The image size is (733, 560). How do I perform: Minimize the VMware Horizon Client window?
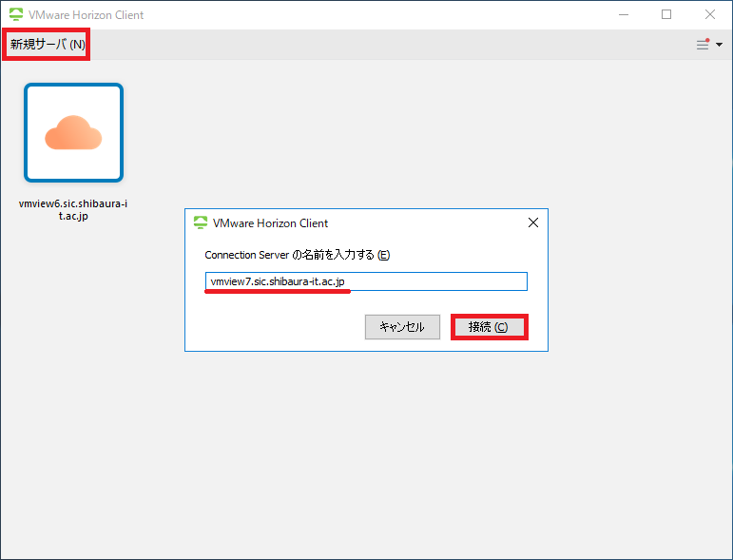pyautogui.click(x=623, y=14)
